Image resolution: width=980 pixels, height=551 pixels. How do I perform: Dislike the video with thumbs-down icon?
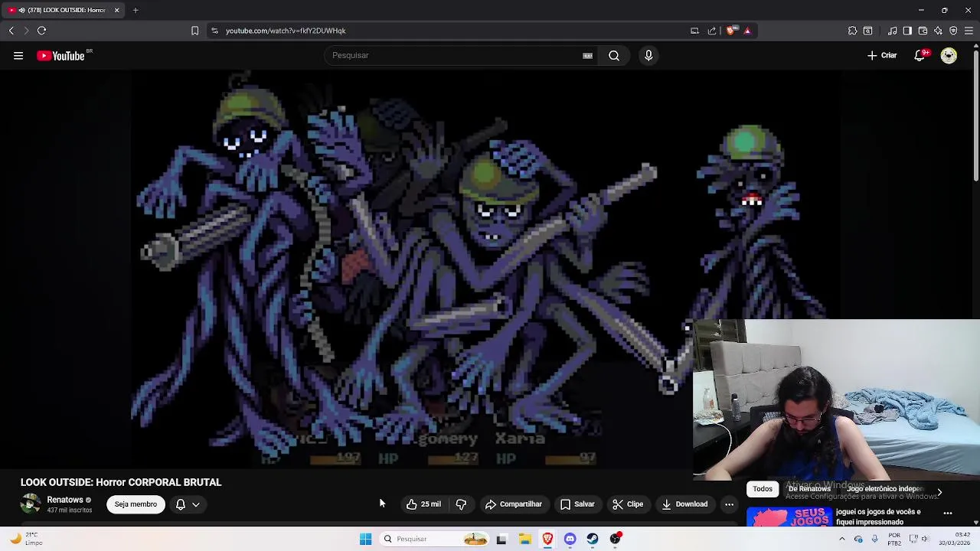[x=461, y=504]
